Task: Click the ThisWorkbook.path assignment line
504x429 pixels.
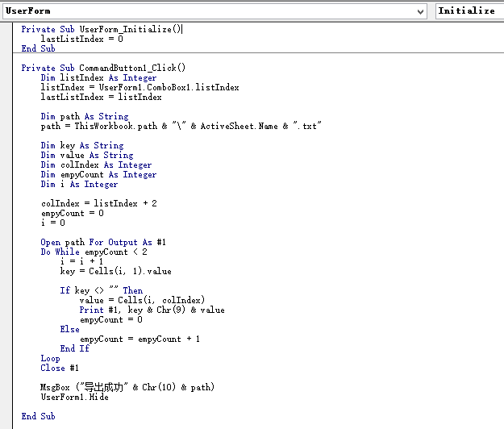Action: coord(181,126)
